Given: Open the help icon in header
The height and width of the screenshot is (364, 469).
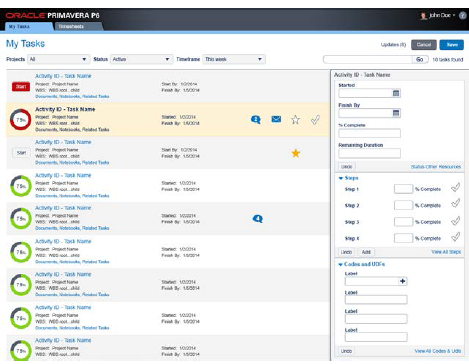Looking at the screenshot, I should point(463,15).
